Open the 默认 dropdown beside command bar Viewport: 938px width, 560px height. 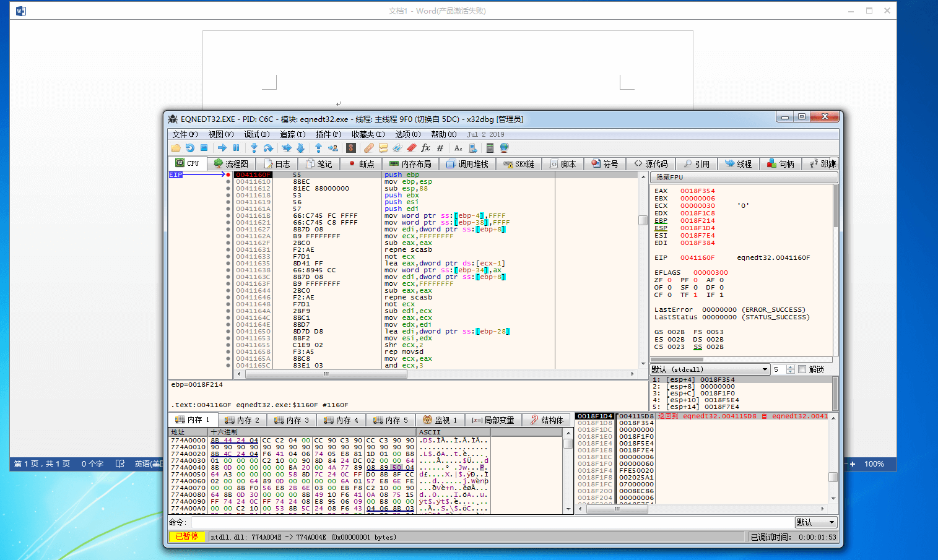816,522
